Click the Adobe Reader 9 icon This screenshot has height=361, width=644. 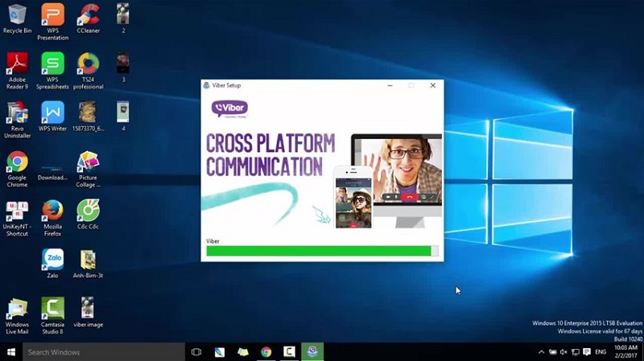point(17,64)
